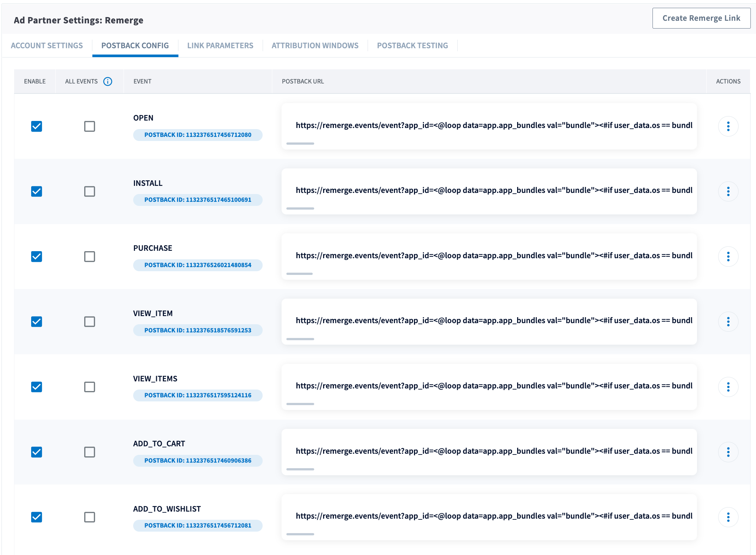The image size is (756, 555).
Task: Check All Events for ADD_TO_CART row
Action: pos(89,452)
